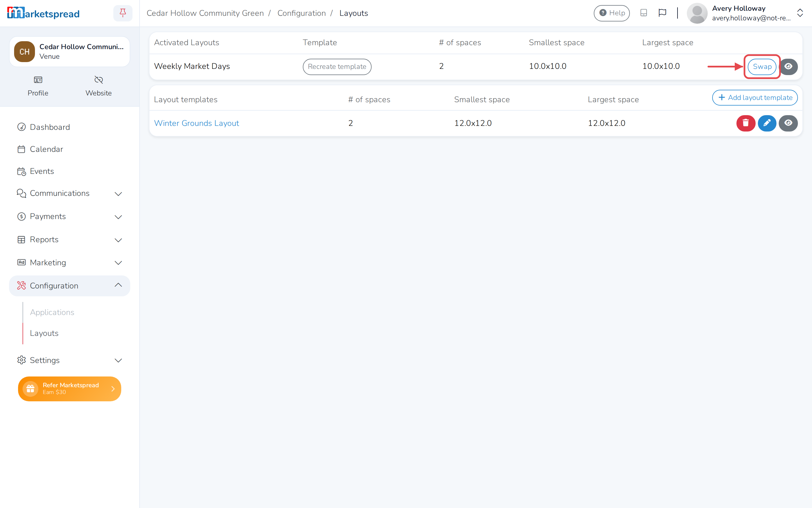Image resolution: width=812 pixels, height=508 pixels.
Task: Open Events in the sidebar
Action: click(x=69, y=171)
